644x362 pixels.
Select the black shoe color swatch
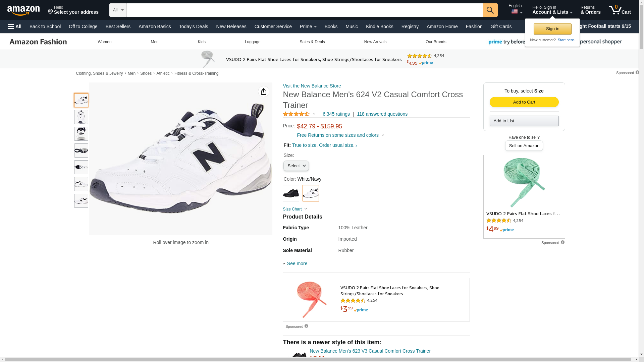(x=291, y=193)
